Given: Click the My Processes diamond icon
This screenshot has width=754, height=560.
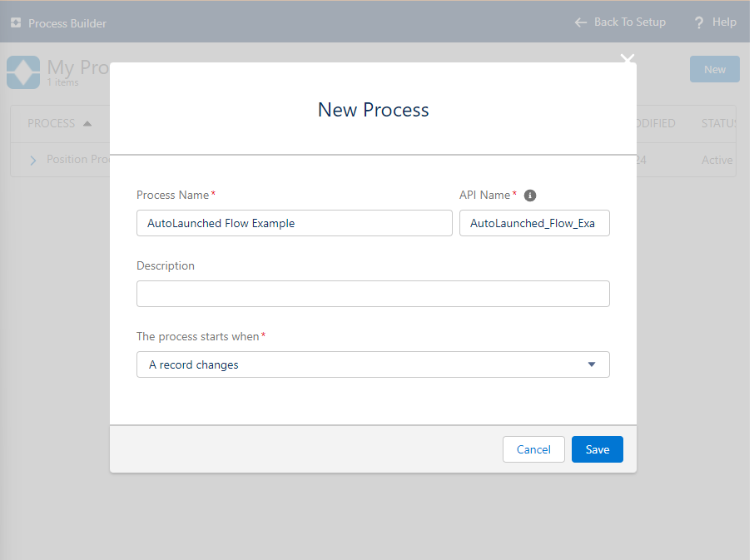Looking at the screenshot, I should click(x=22, y=72).
